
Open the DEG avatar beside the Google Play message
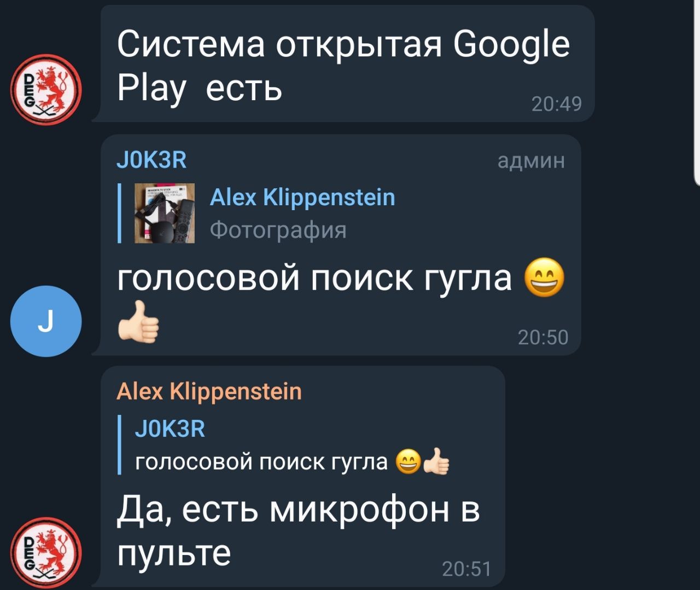coord(46,89)
